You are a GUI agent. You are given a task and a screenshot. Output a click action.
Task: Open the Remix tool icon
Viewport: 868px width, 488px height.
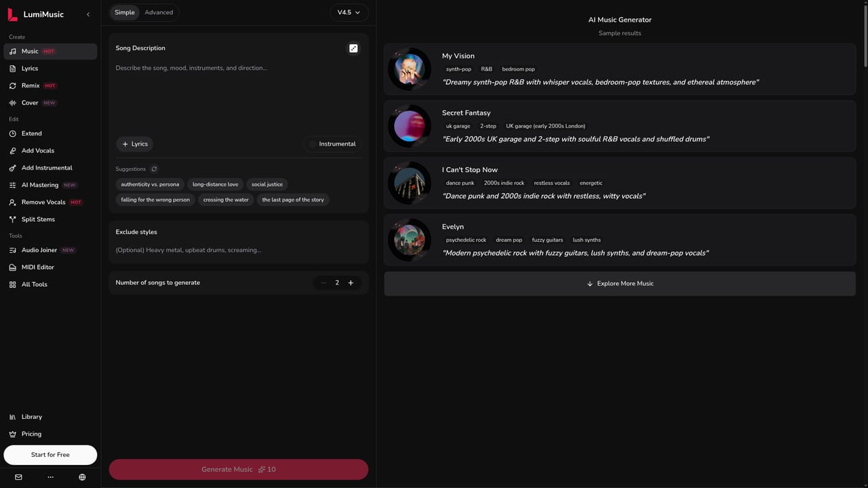[13, 86]
